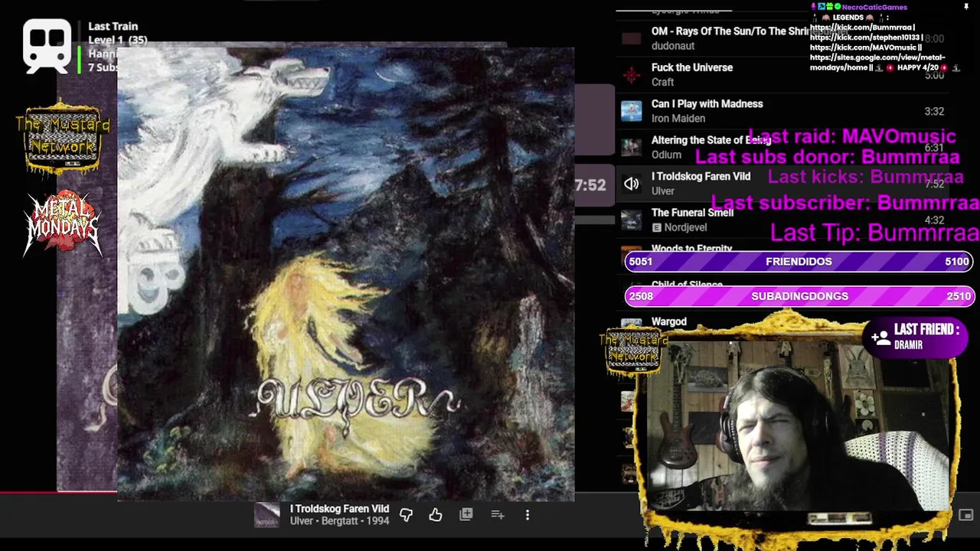
Task: Open Ulver artist link in player bar
Action: point(301,521)
